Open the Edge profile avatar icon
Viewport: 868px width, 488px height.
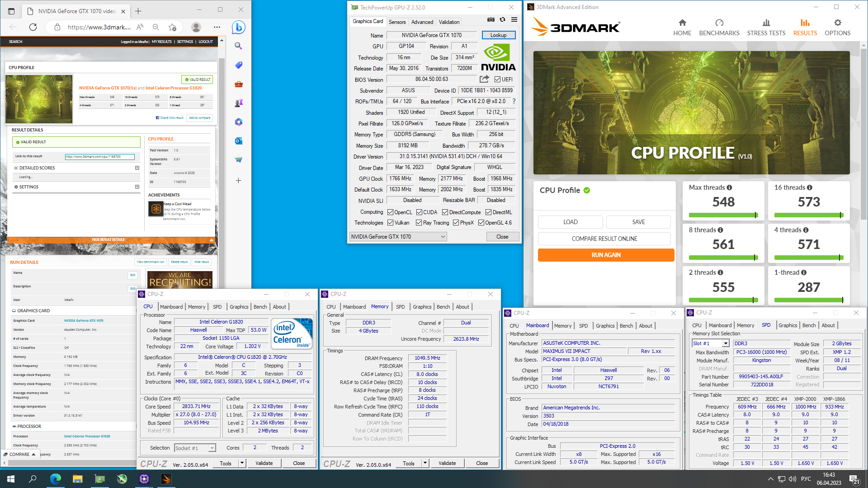196,27
